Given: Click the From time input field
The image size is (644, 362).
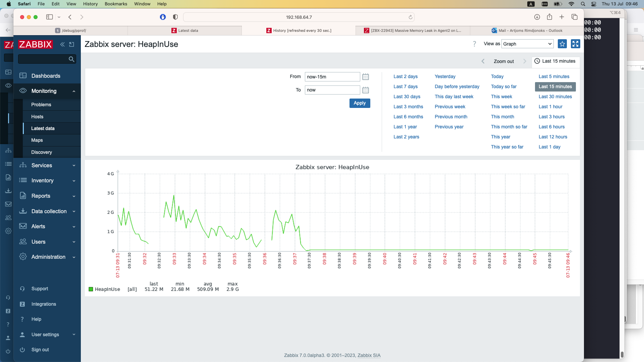Looking at the screenshot, I should click(x=332, y=77).
